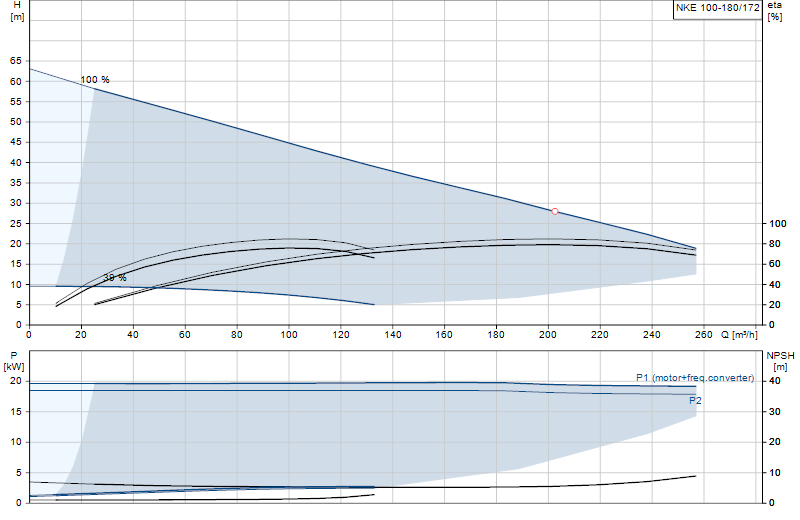Click the 100 value on the eta axis

(x=778, y=224)
